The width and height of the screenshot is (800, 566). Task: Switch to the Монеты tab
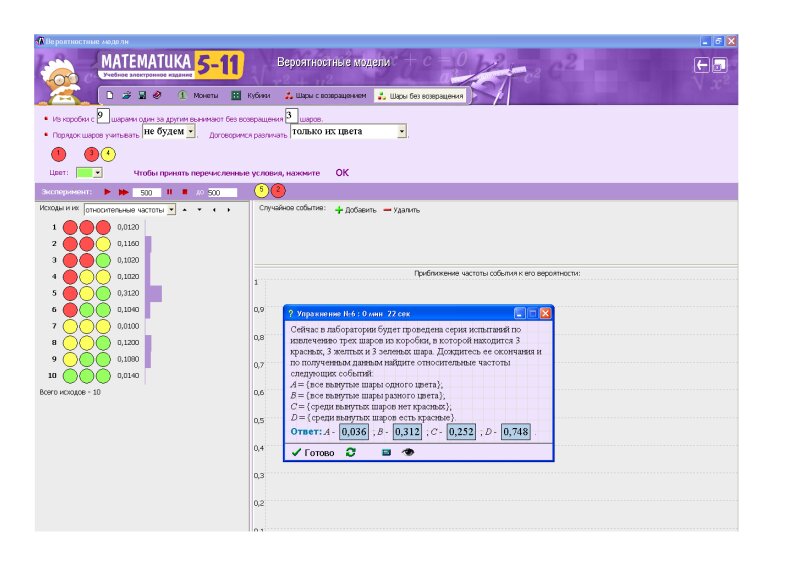tap(198, 96)
